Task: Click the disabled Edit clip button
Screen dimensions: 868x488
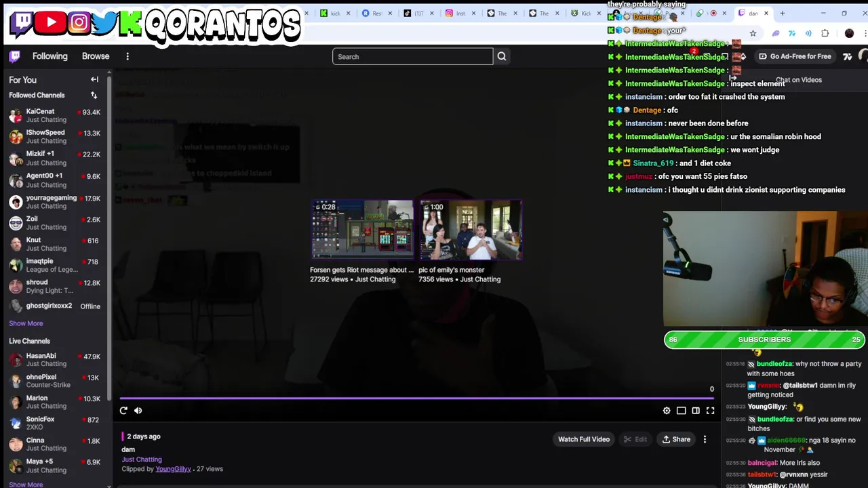Action: (x=635, y=439)
